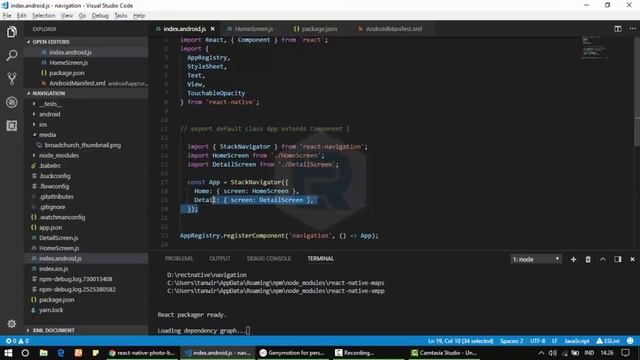
Task: Open the Source Control view
Action: click(11, 78)
